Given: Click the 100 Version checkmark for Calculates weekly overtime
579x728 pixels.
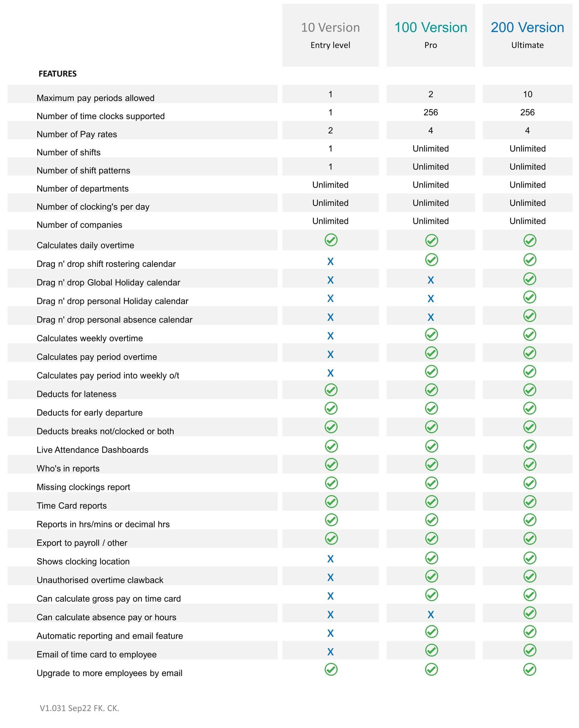Looking at the screenshot, I should point(431,334).
